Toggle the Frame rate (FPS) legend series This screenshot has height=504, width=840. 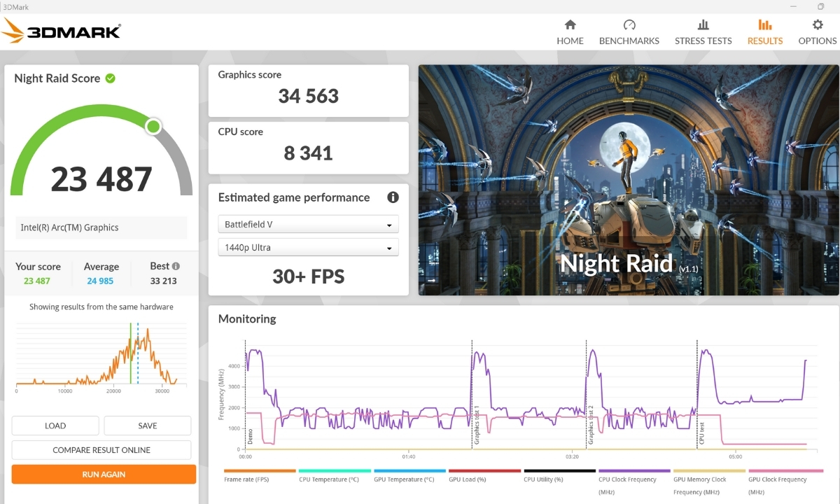pos(260,476)
